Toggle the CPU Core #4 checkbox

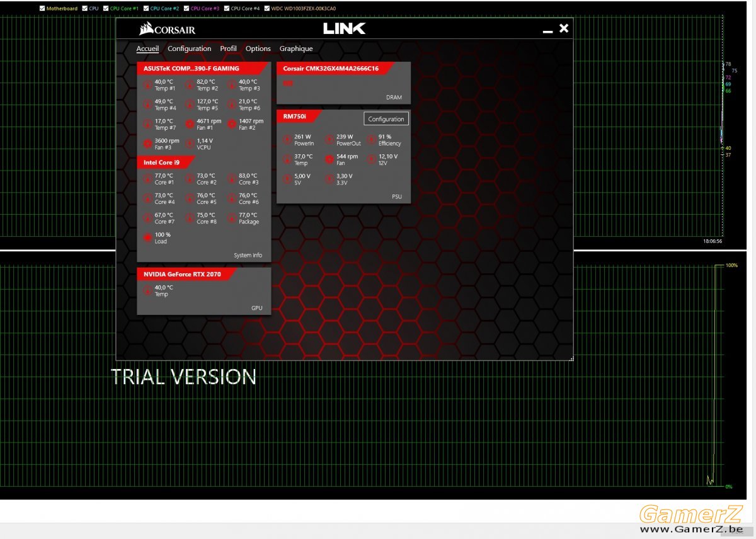227,9
